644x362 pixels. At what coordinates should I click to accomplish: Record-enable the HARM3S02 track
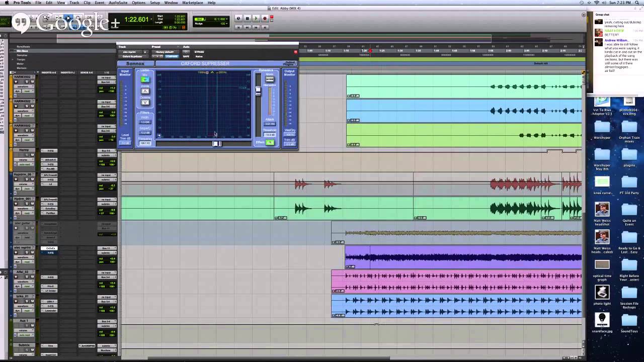point(16,81)
